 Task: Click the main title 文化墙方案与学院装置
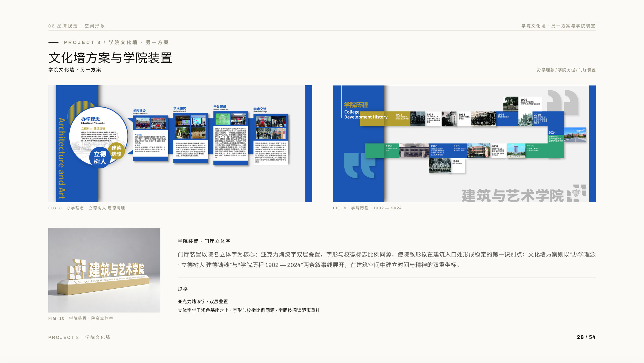click(110, 58)
